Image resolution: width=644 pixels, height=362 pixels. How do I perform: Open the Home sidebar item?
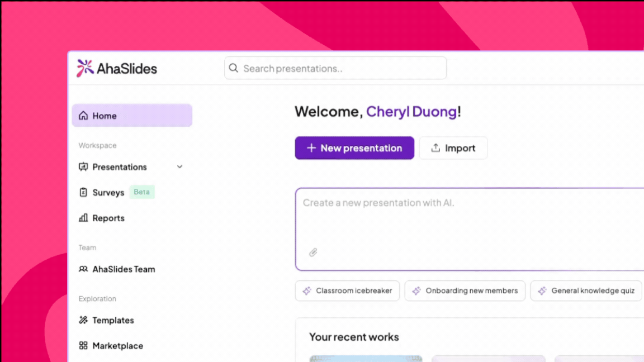click(x=132, y=115)
